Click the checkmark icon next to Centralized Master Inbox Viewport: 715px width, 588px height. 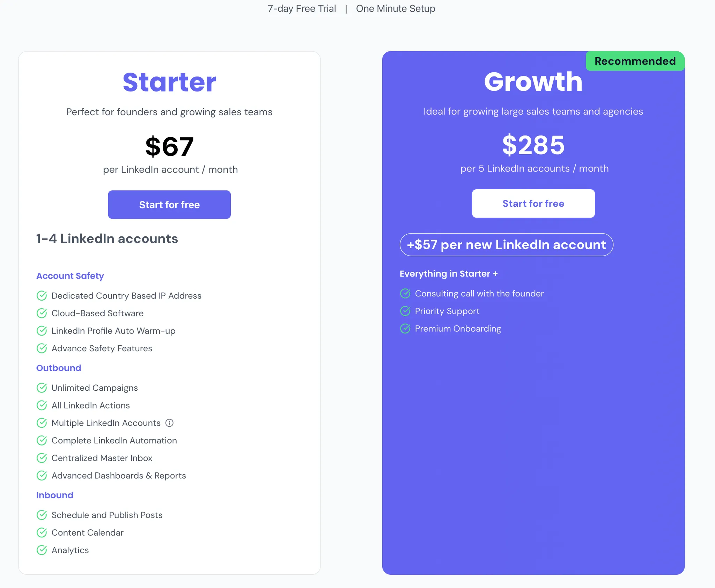(x=42, y=458)
